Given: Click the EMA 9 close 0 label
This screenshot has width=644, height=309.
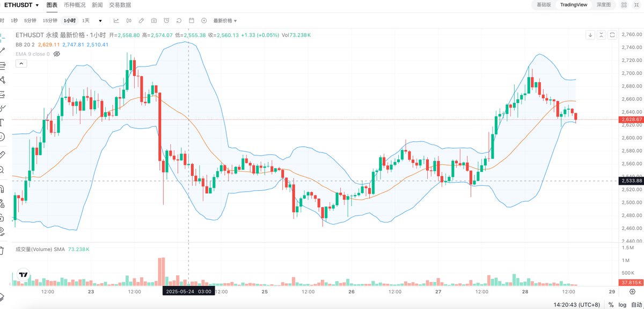Looking at the screenshot, I should click(x=33, y=54).
